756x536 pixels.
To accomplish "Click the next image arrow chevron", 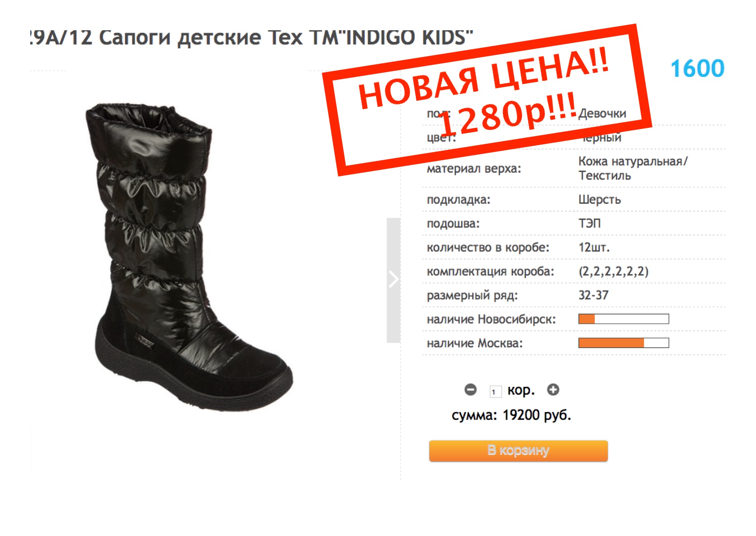I will pos(393,280).
